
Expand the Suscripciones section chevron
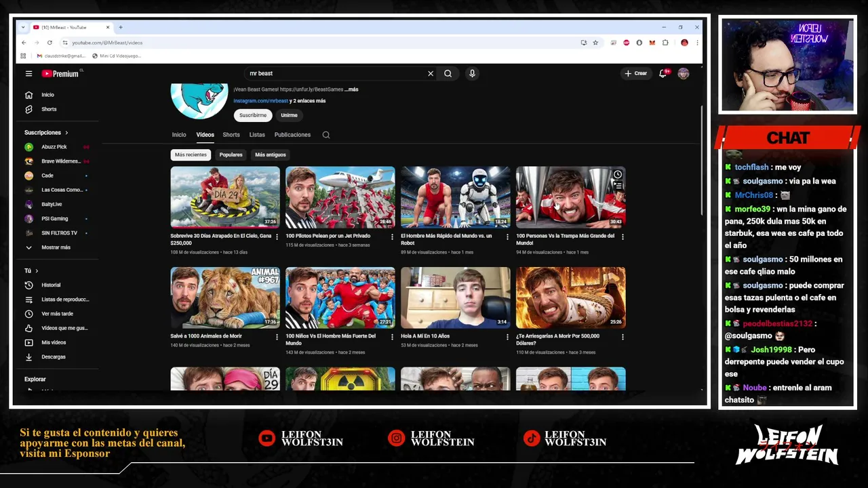(x=66, y=133)
